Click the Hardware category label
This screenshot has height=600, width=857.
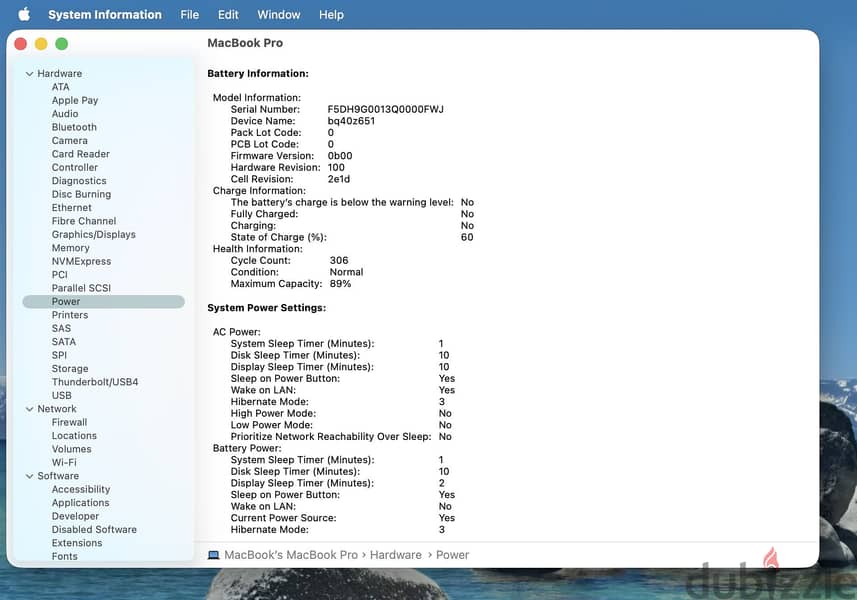pyautogui.click(x=60, y=74)
